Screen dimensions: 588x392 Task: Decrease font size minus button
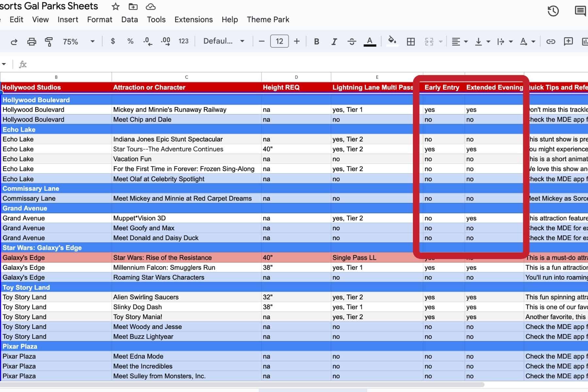(x=261, y=41)
